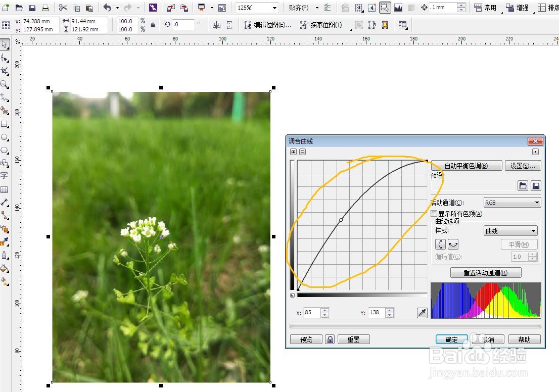Switch to the 常用 toolbar item
559x392 pixels.
pyautogui.click(x=485, y=8)
